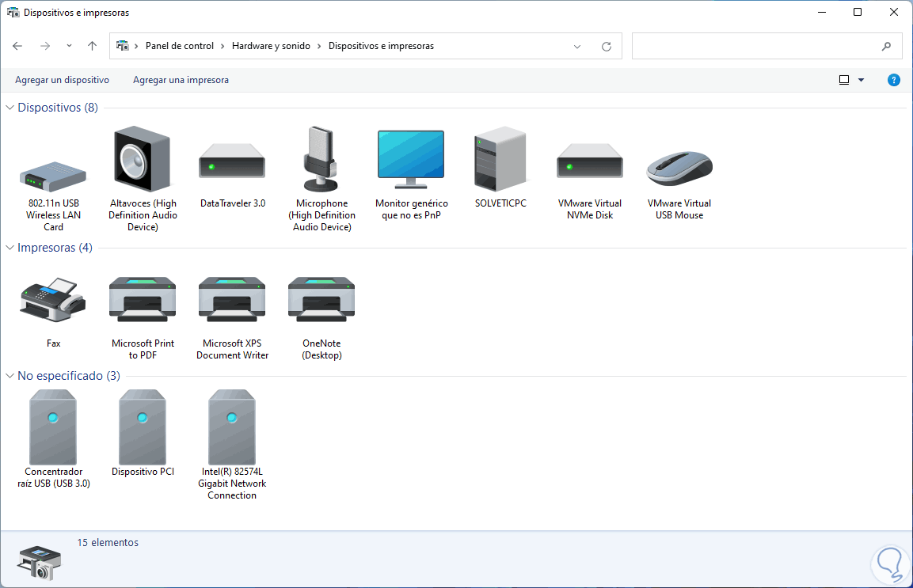Select the Concentrador raíz USB (USB 3.0) icon
913x588 pixels.
53,427
